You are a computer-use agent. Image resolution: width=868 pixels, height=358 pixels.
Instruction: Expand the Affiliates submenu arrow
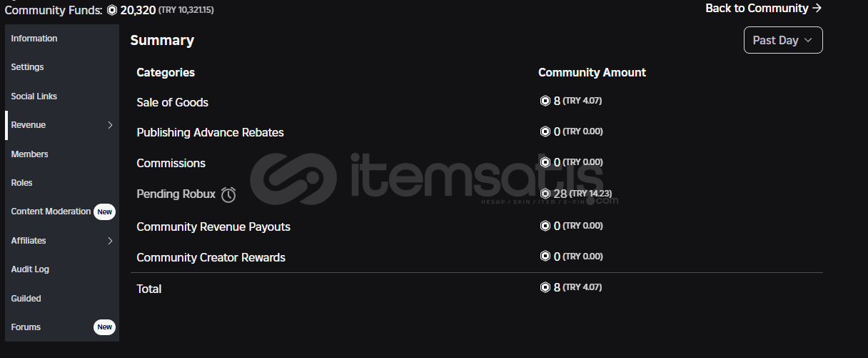[110, 241]
